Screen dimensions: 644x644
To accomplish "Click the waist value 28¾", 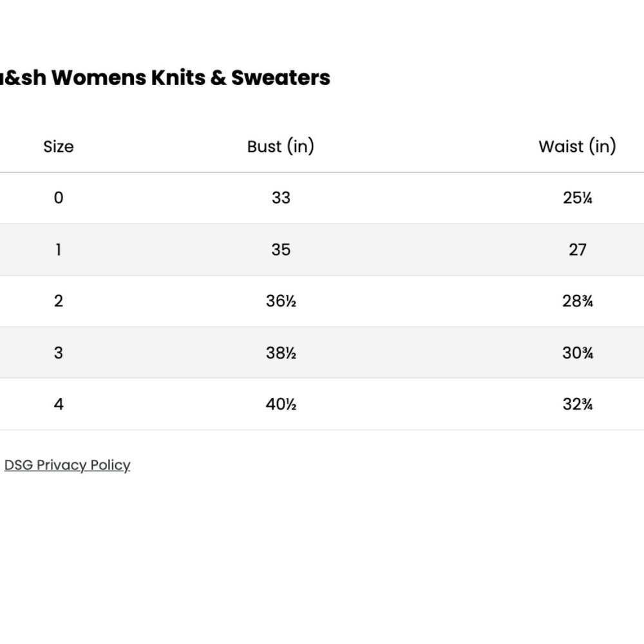I will point(578,301).
